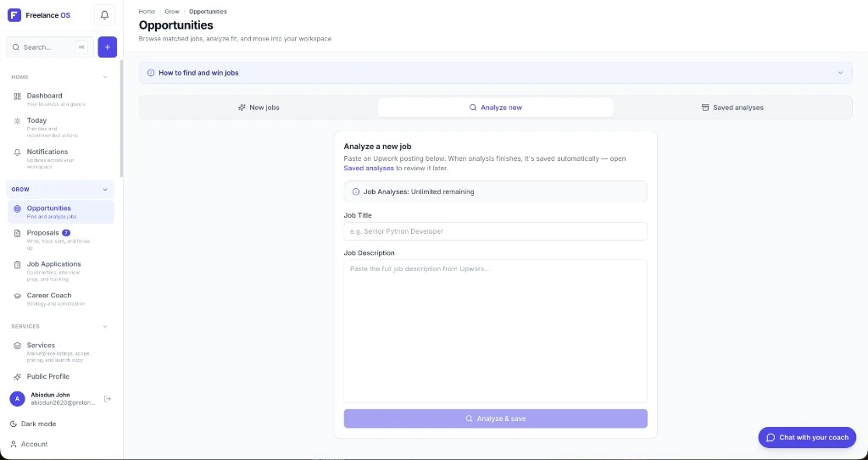Viewport: 868px width, 460px height.
Task: Open Today in the sidebar
Action: pyautogui.click(x=61, y=127)
